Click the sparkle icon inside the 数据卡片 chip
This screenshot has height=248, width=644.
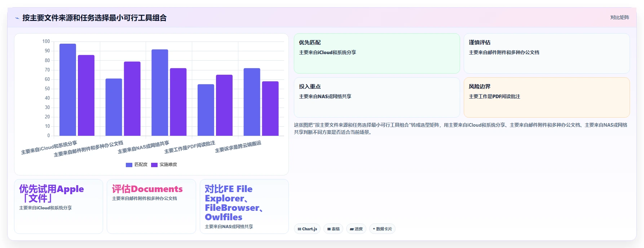(x=374, y=229)
